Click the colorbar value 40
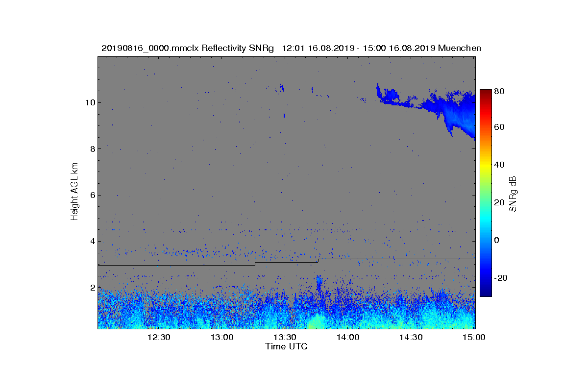This screenshot has height=392, width=588. (500, 165)
